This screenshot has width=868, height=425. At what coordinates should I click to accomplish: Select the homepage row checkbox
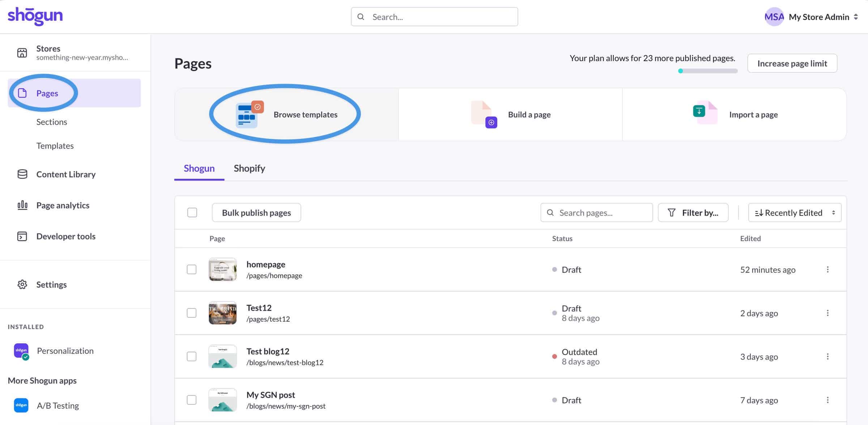pos(192,270)
